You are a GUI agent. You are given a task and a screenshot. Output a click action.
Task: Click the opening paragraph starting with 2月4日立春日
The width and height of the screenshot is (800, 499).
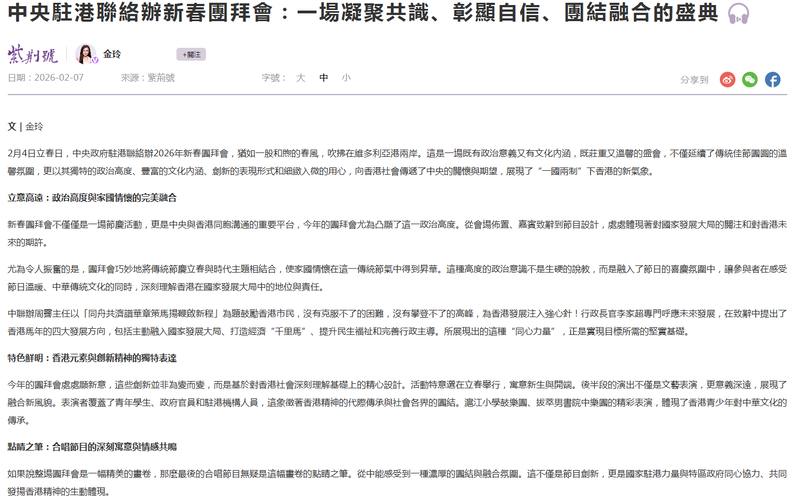[400, 164]
